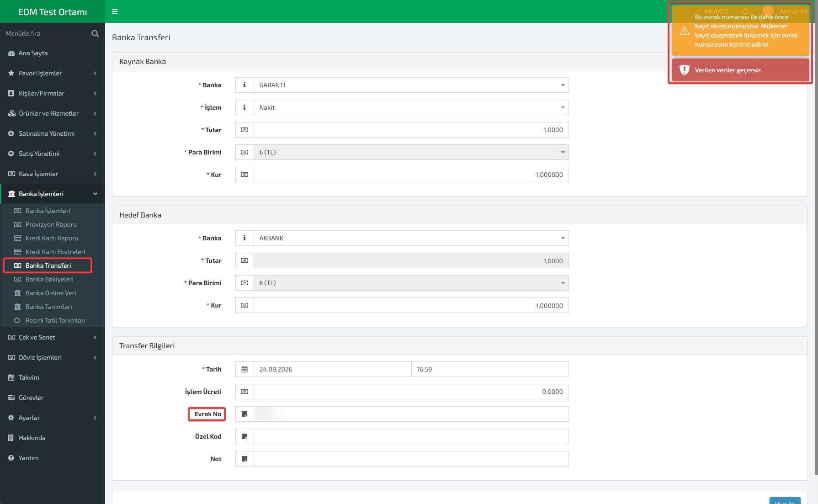818x504 pixels.
Task: Click the Takvim calendar icon in sidebar
Action: (11, 377)
